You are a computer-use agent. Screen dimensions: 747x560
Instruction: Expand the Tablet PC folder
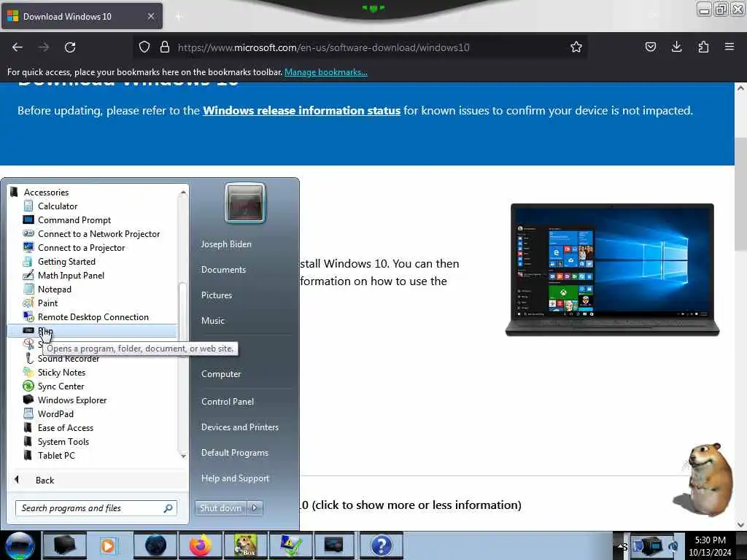click(x=56, y=455)
